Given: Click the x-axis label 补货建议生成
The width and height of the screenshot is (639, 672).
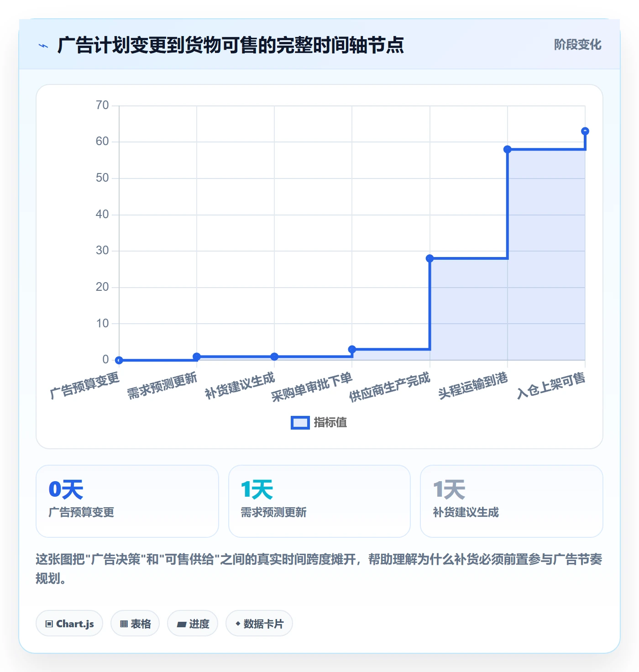Looking at the screenshot, I should click(240, 385).
